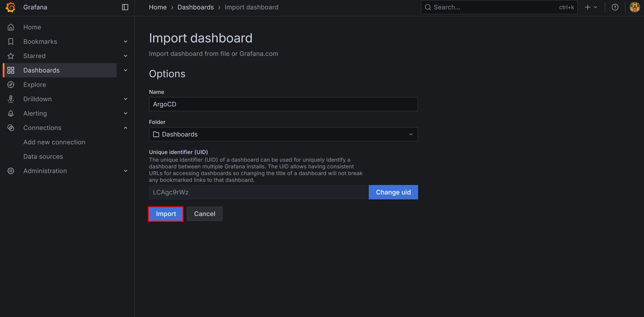The image size is (644, 317).
Task: Toggle the sidebar dock menu icon
Action: point(125,7)
